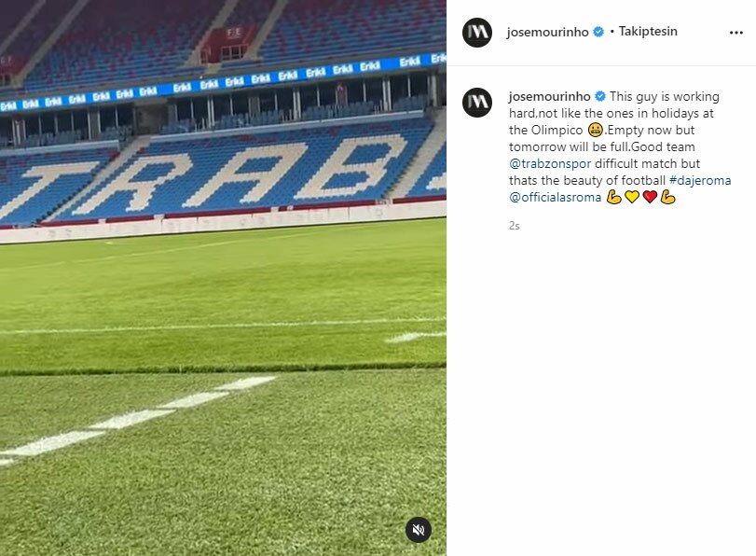Click the Takiptesin following button
Screen dimensions: 756x556
pos(648,32)
